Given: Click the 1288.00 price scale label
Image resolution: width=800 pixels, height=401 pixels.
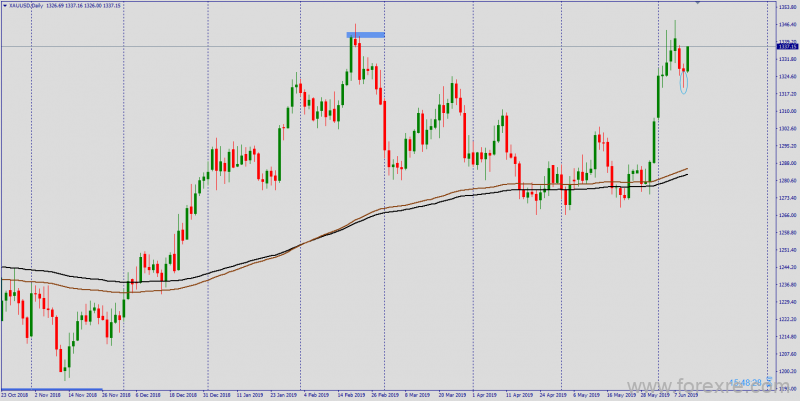Looking at the screenshot, I should [x=788, y=163].
